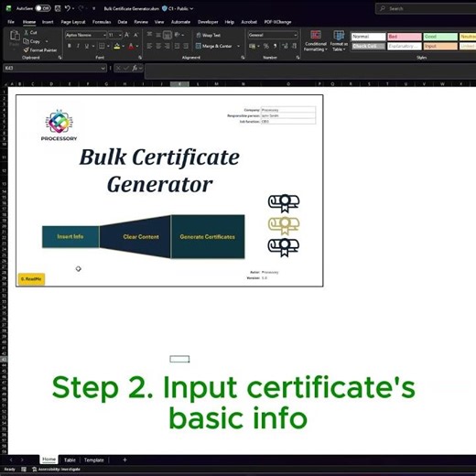Click the Insert Info button
This screenshot has height=476, width=476.
[70, 236]
